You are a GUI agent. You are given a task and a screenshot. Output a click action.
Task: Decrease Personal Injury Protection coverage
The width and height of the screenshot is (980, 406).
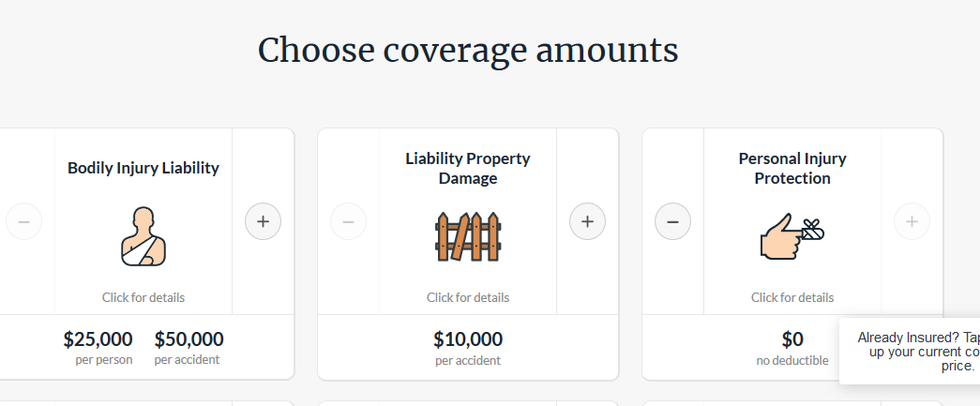672,222
